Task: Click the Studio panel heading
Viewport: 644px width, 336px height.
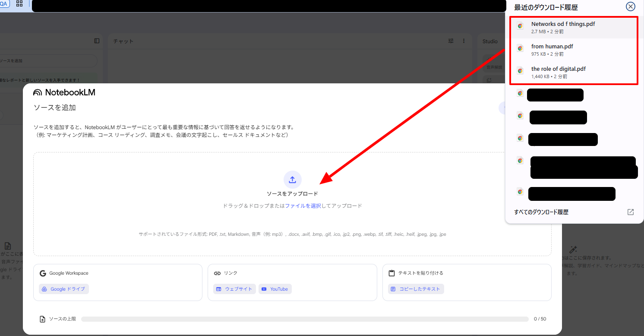Action: coord(490,41)
